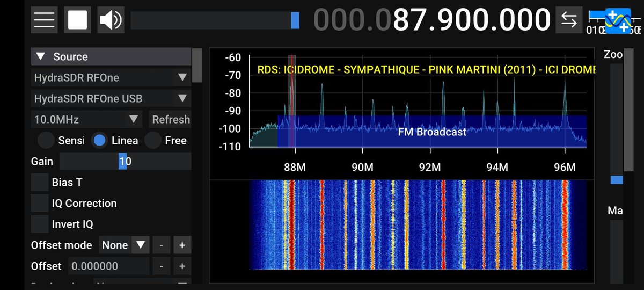Click the waterfall display area
Image resolution: width=644 pixels, height=290 pixels.
click(418, 224)
